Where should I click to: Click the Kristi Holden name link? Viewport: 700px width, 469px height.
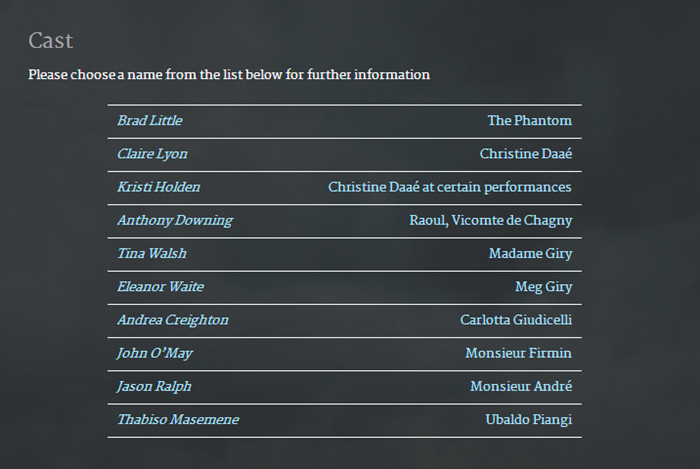[158, 187]
